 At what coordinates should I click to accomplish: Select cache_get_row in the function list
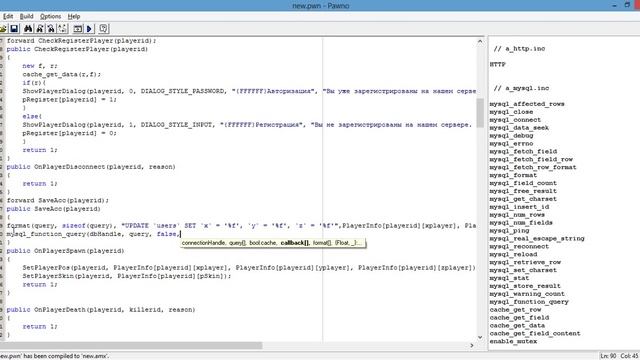click(515, 310)
